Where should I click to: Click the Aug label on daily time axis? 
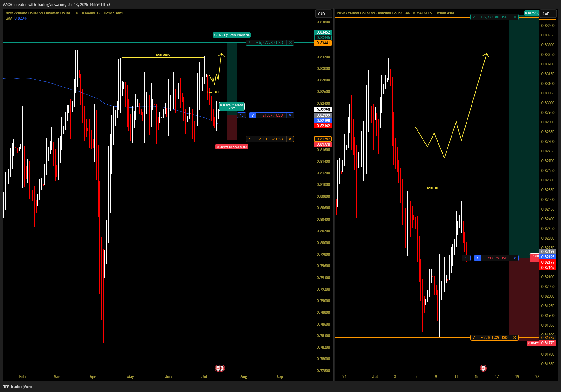tap(244, 377)
